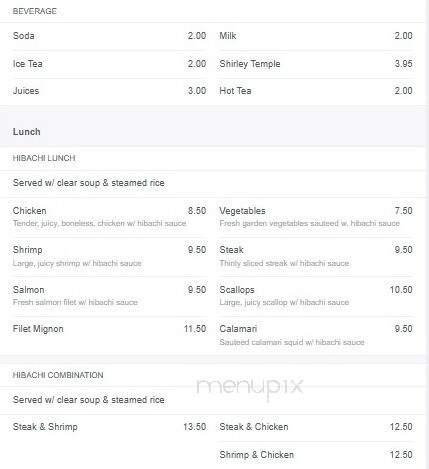Screen dimensions: 429x469
Task: Select the Soda beverage item
Action: tap(109, 36)
